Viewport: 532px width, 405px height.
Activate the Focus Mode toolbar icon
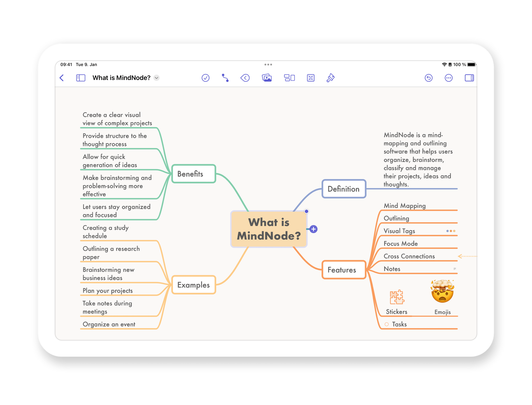point(311,78)
